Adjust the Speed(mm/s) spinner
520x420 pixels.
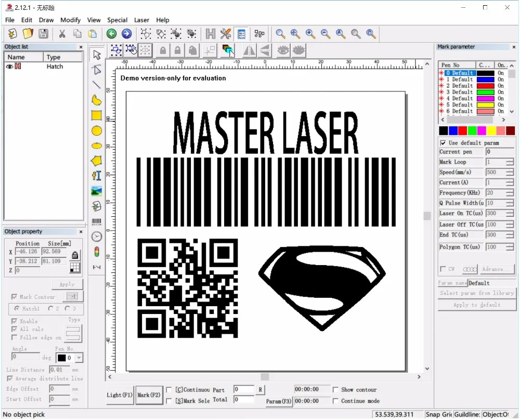[510, 173]
